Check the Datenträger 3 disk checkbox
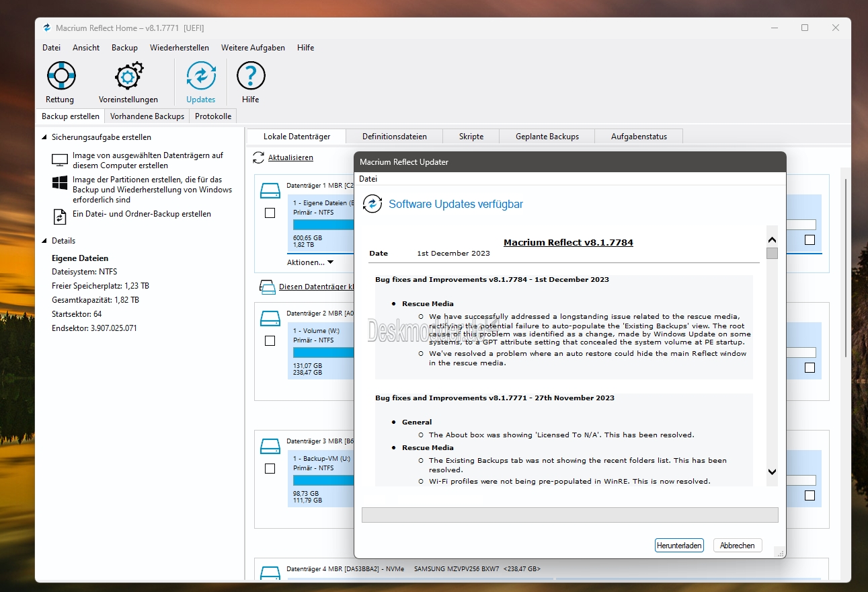This screenshot has width=868, height=592. (270, 468)
